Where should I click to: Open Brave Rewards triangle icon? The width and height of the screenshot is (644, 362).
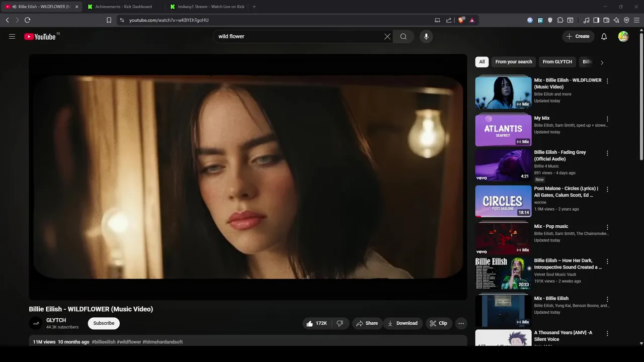(x=472, y=20)
